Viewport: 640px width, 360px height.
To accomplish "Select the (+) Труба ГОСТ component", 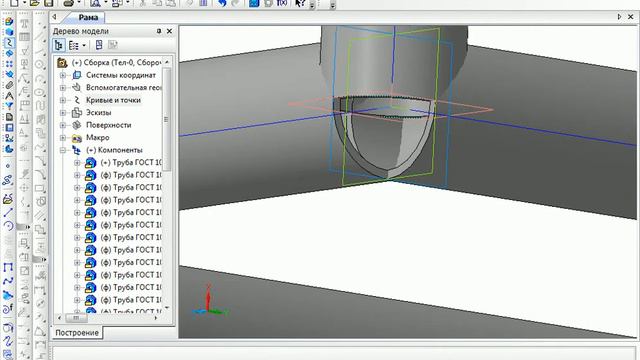I will pos(131,162).
